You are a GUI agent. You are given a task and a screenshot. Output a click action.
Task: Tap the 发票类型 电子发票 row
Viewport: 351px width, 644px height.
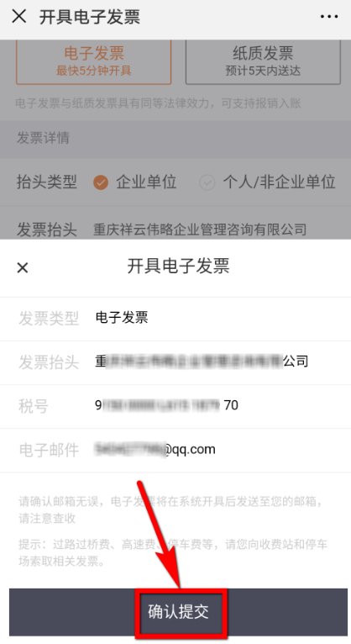(175, 319)
